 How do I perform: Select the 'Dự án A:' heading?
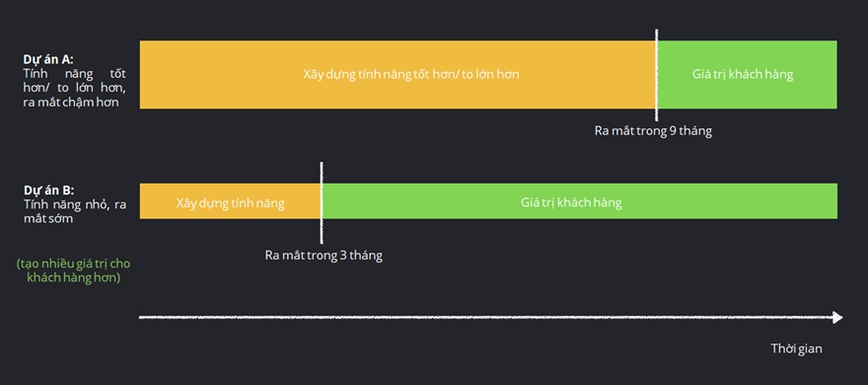pos(48,59)
